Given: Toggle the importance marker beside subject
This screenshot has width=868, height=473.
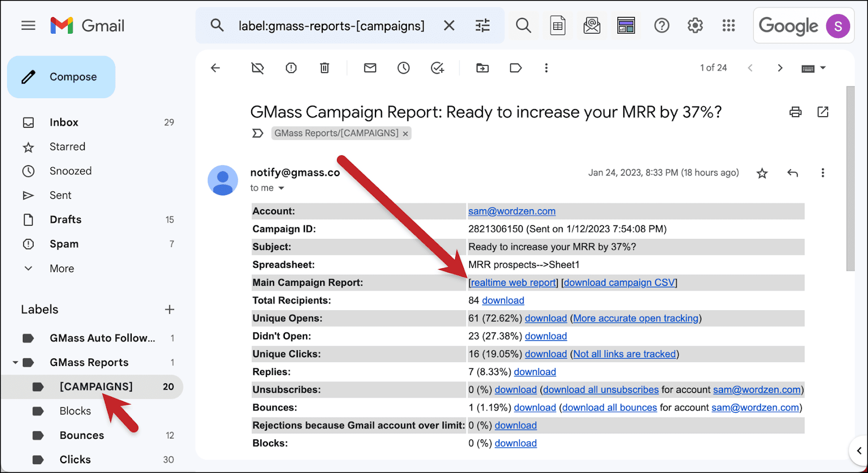Looking at the screenshot, I should coord(258,133).
